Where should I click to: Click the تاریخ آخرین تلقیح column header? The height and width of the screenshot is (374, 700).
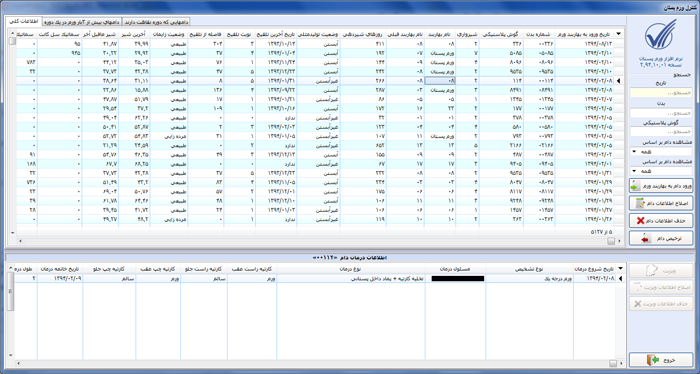[276, 34]
